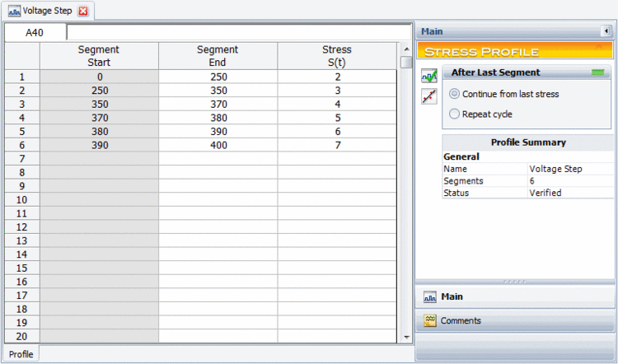Select row header 6
Viewport: 618px width, 364px height.
pos(22,145)
